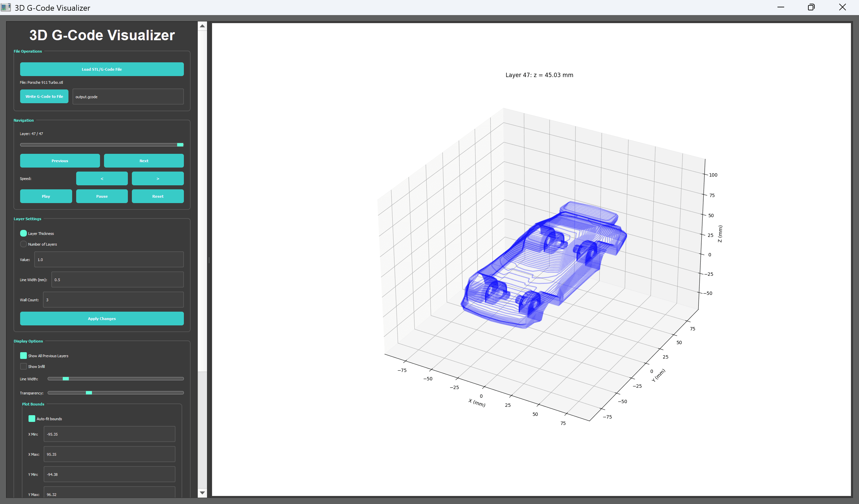Click the Load STL/G-Code File button
The image size is (859, 504).
102,69
